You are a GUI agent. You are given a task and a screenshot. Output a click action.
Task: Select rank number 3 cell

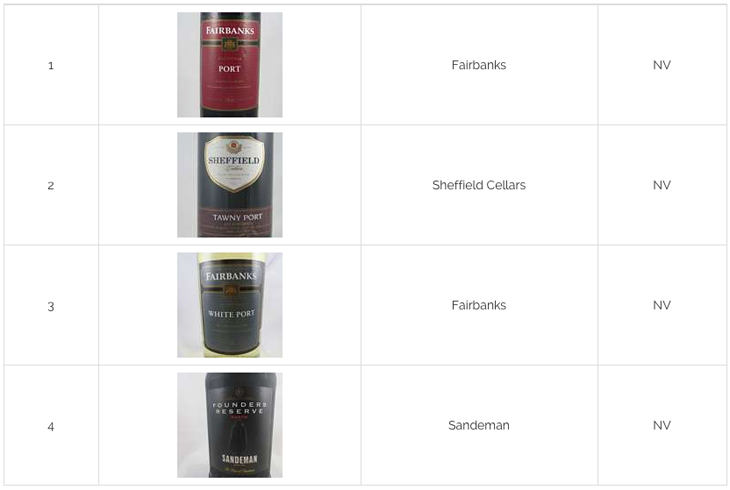tap(51, 306)
